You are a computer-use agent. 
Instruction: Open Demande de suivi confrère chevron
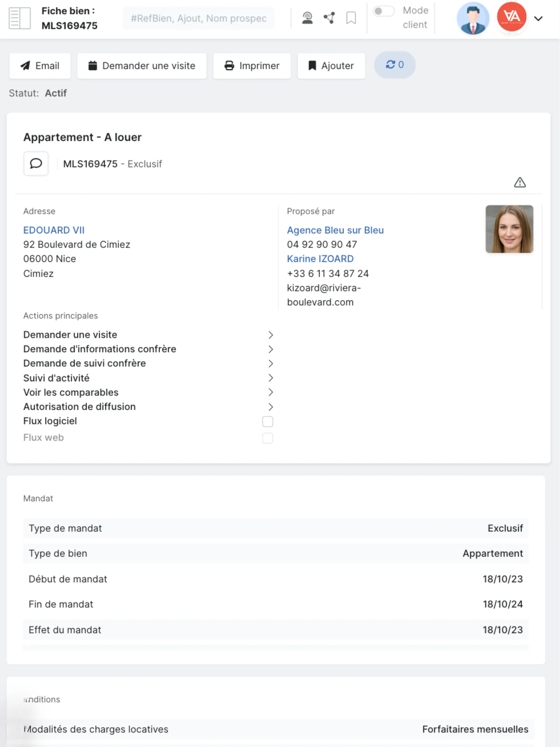click(270, 363)
